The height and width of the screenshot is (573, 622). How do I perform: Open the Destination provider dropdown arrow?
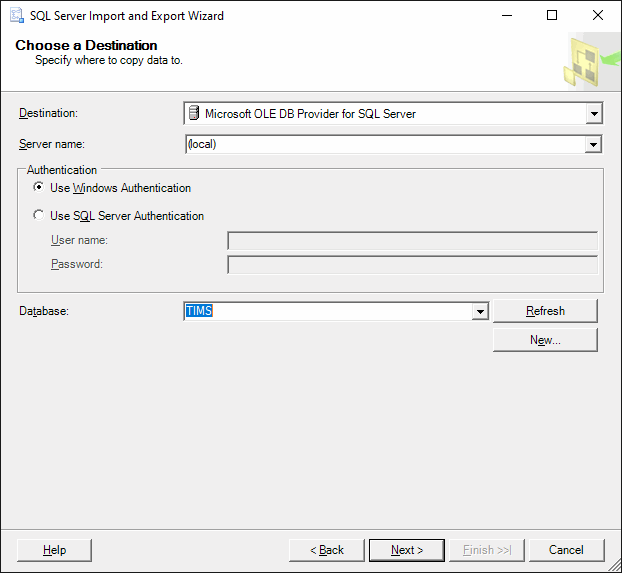[x=594, y=113]
